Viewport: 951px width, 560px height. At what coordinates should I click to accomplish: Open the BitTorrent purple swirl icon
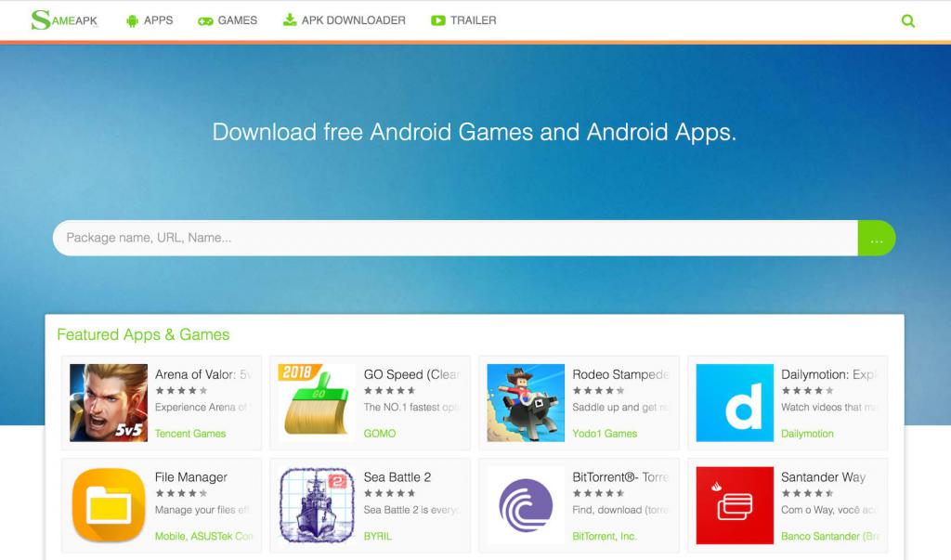[526, 505]
